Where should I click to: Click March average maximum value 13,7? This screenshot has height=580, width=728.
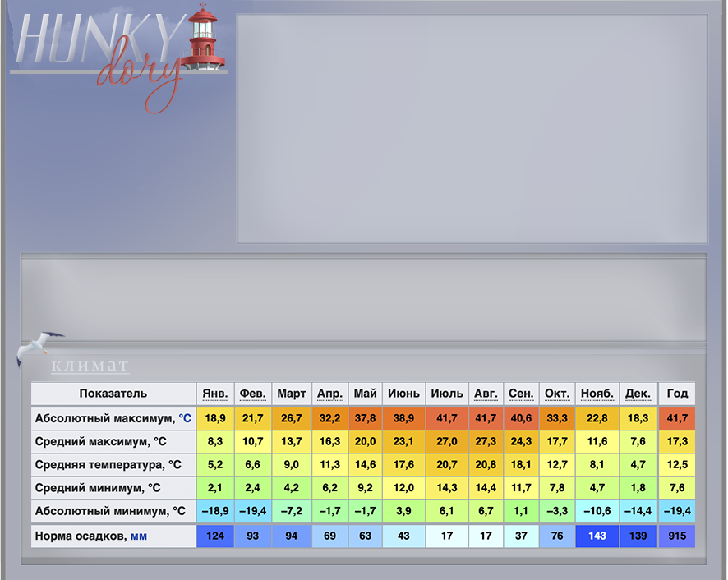[291, 442]
